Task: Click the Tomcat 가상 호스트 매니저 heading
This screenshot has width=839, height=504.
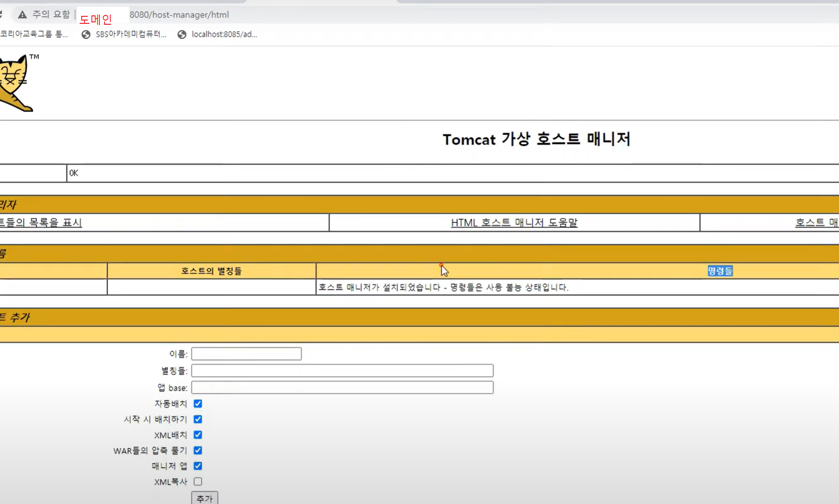Action: click(536, 139)
